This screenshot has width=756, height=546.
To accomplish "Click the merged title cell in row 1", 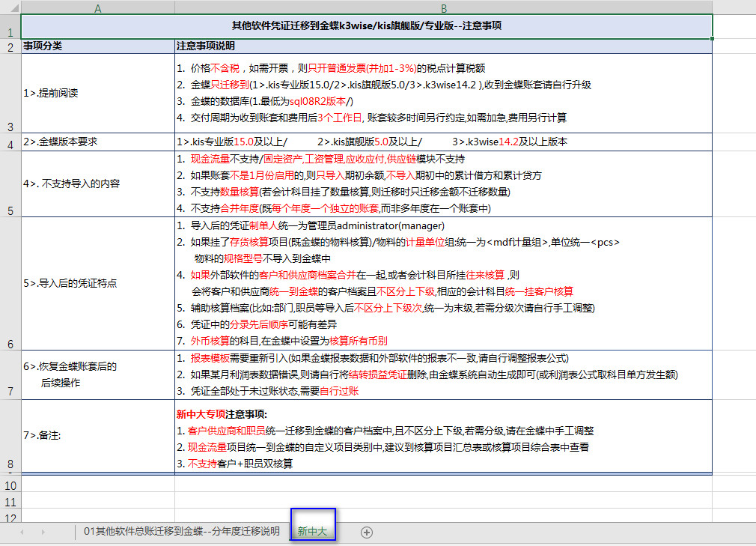I will click(x=366, y=26).
